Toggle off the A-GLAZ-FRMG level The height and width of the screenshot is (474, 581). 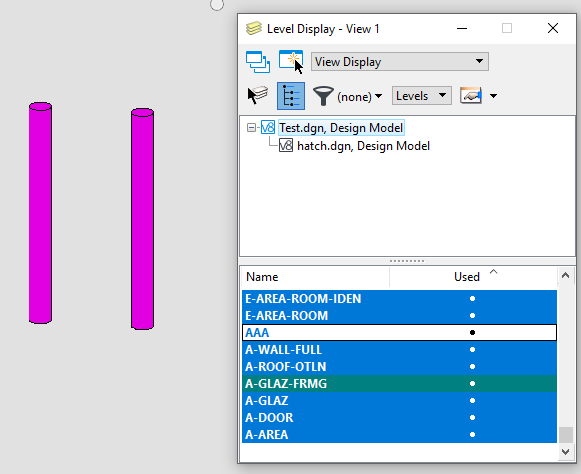(x=399, y=384)
